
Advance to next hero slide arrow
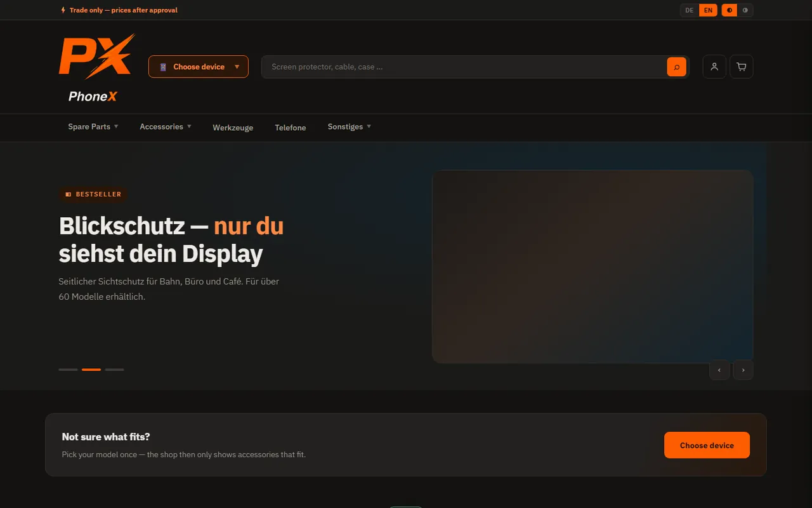[x=743, y=370]
